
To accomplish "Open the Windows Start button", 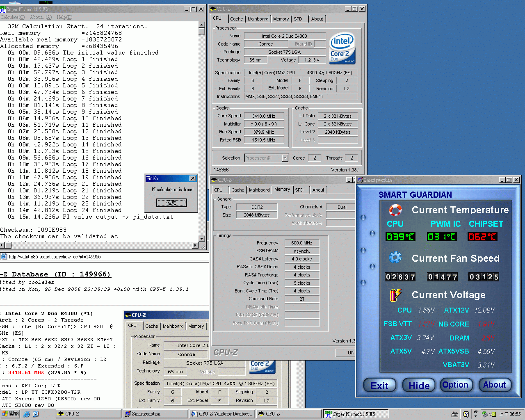I will [x=10, y=413].
